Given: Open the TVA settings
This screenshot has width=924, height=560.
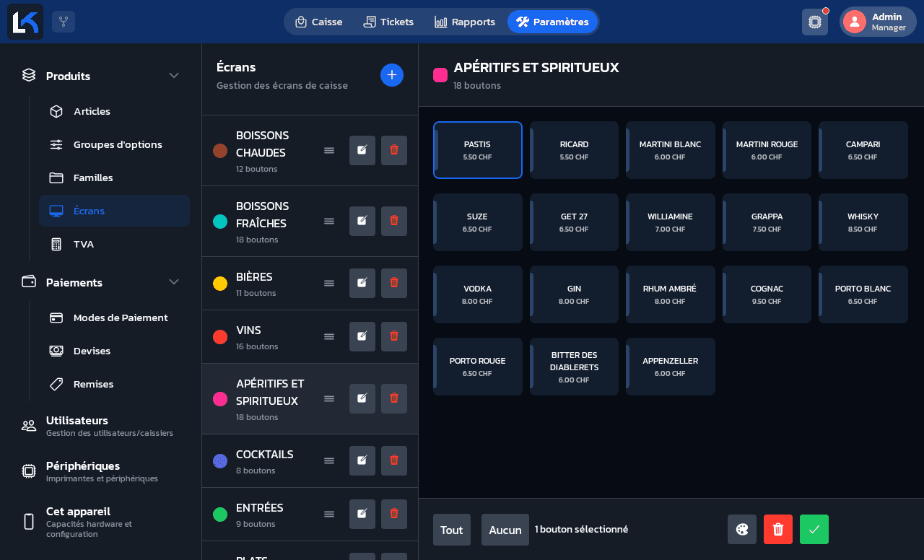Looking at the screenshot, I should coord(114,244).
